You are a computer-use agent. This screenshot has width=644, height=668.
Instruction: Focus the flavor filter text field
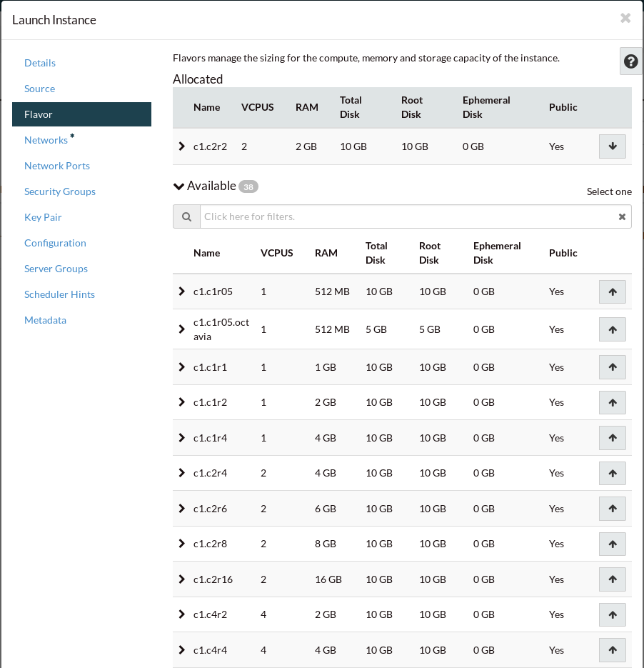coord(407,216)
